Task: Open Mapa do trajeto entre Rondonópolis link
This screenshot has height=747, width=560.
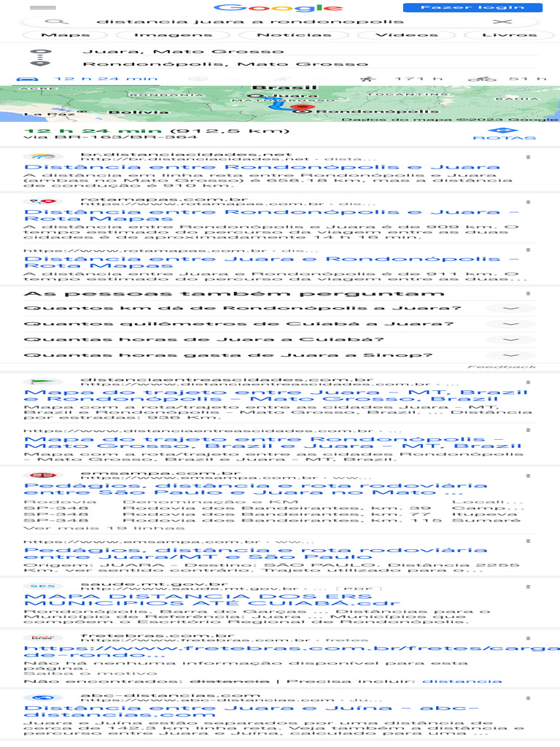Action: [x=273, y=443]
